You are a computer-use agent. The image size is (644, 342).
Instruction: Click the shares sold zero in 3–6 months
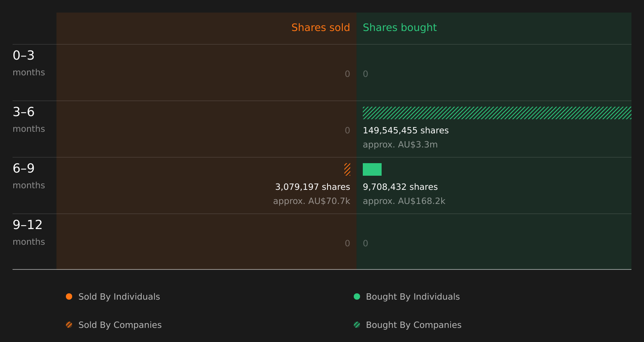tap(347, 131)
